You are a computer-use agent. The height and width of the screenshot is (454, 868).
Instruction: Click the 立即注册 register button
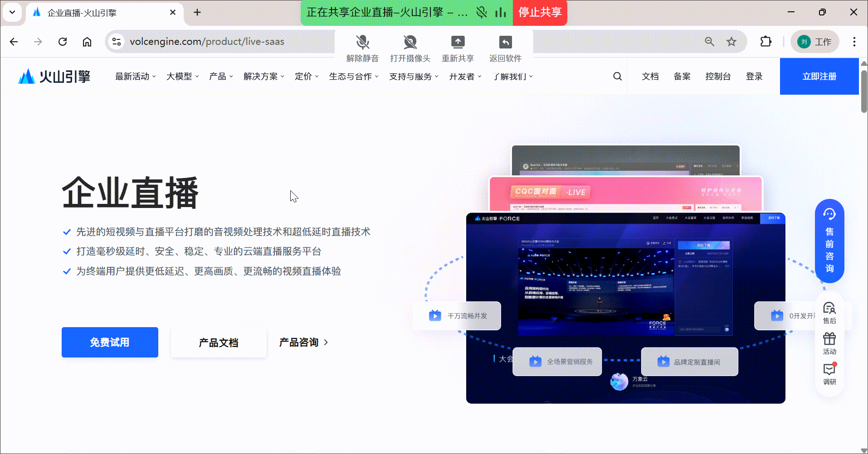819,76
